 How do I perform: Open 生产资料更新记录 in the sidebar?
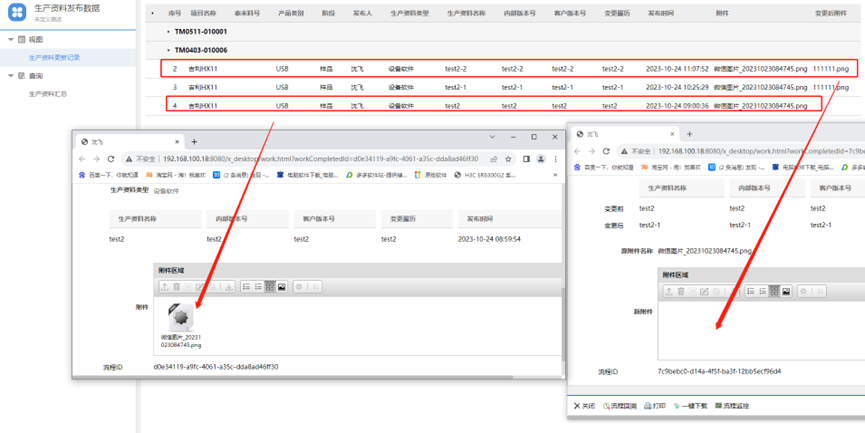pos(54,58)
